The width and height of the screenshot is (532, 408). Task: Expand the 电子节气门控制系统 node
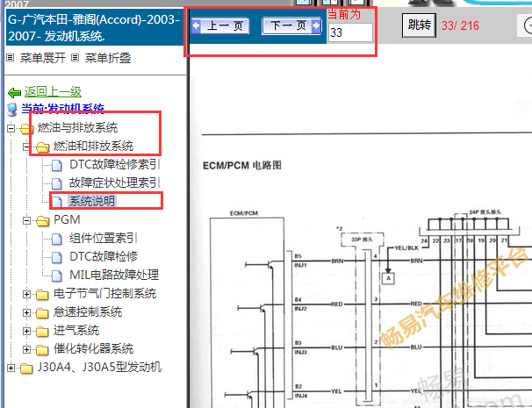pyautogui.click(x=27, y=294)
